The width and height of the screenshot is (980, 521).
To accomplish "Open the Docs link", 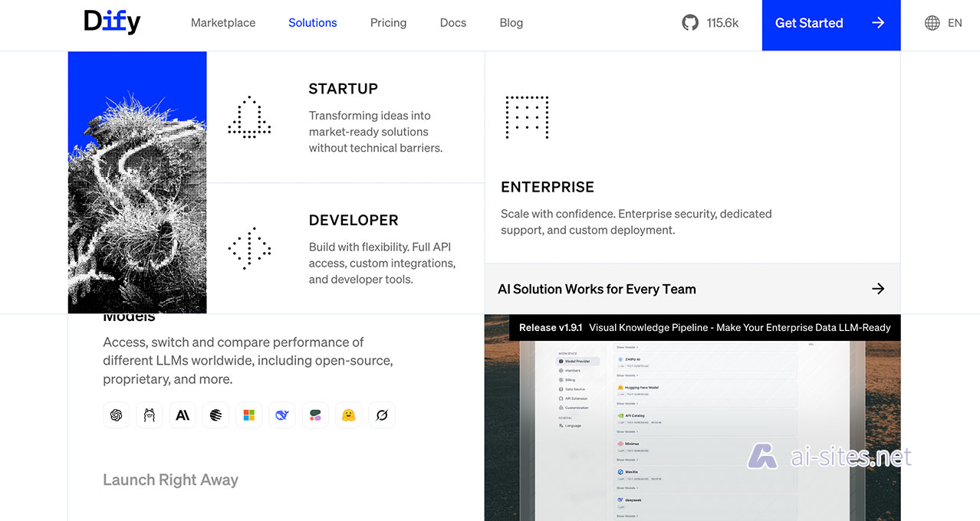I will [x=453, y=23].
